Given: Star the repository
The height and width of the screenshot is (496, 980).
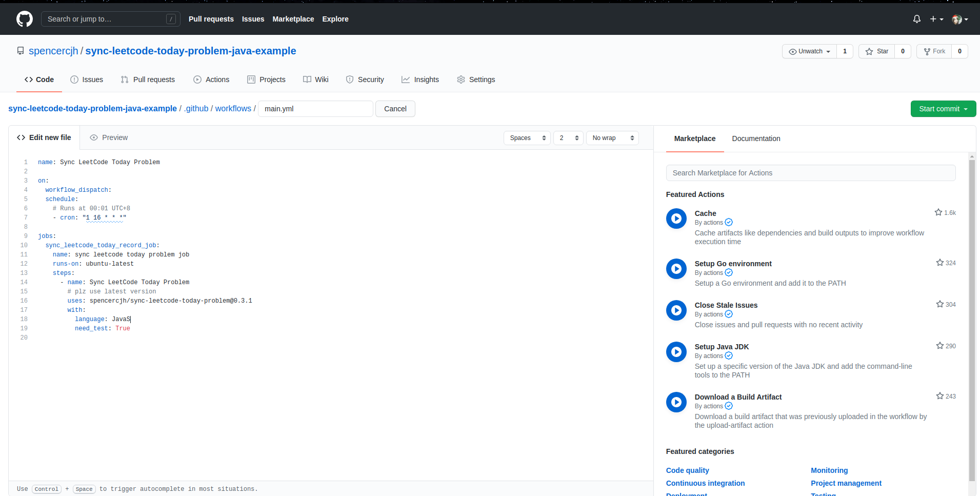Looking at the screenshot, I should pos(877,51).
